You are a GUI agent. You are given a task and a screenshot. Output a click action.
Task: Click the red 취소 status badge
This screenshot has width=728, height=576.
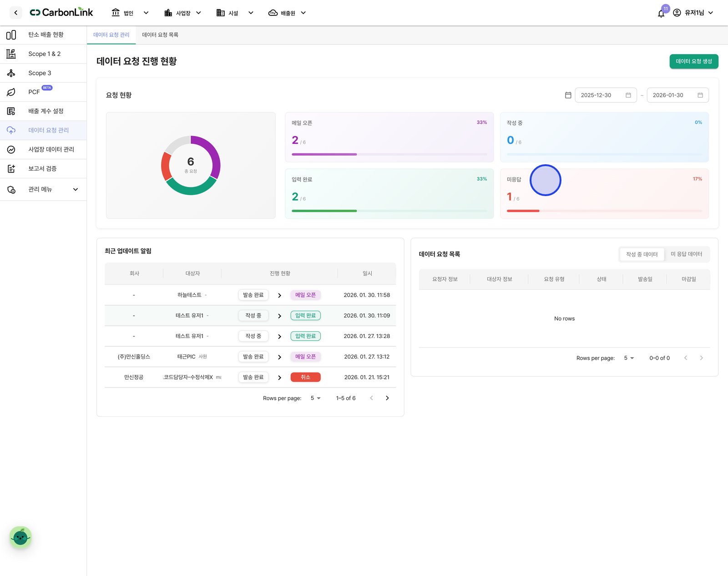point(305,377)
